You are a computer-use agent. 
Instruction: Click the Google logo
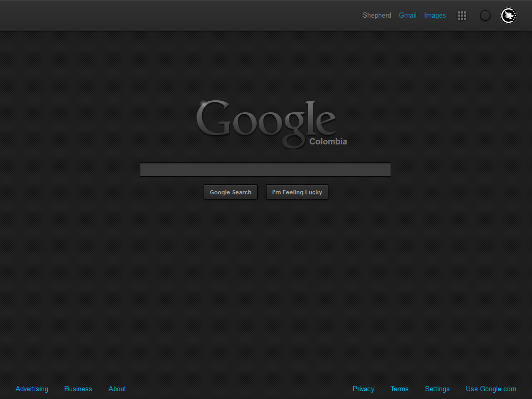[x=266, y=122]
